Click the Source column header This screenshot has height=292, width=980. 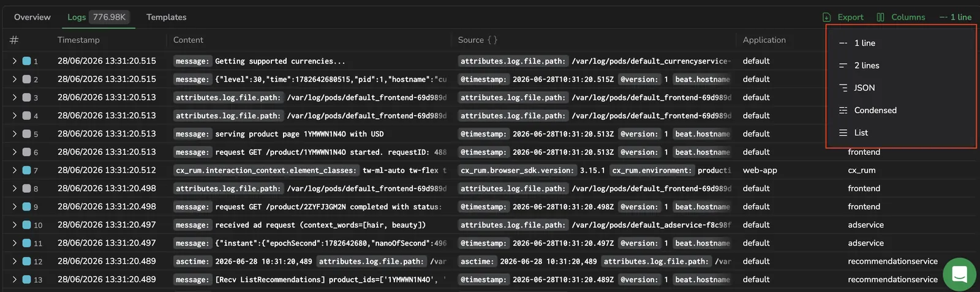(471, 40)
